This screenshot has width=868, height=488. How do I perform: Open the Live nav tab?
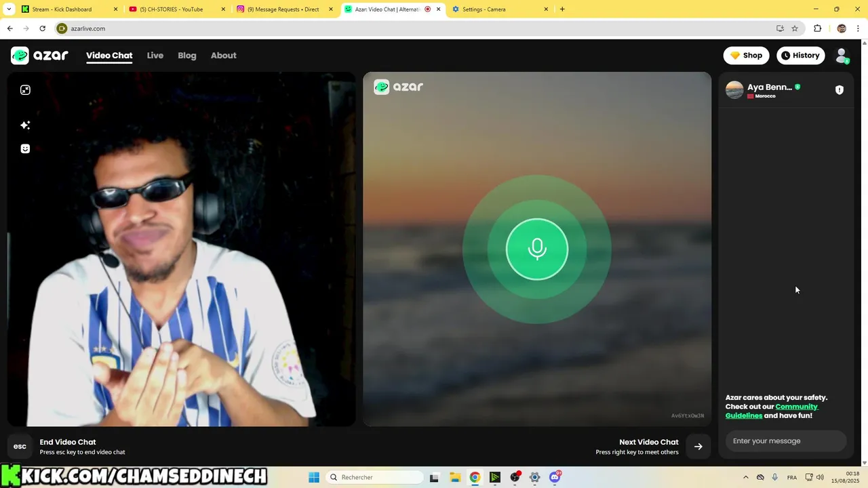pos(155,56)
